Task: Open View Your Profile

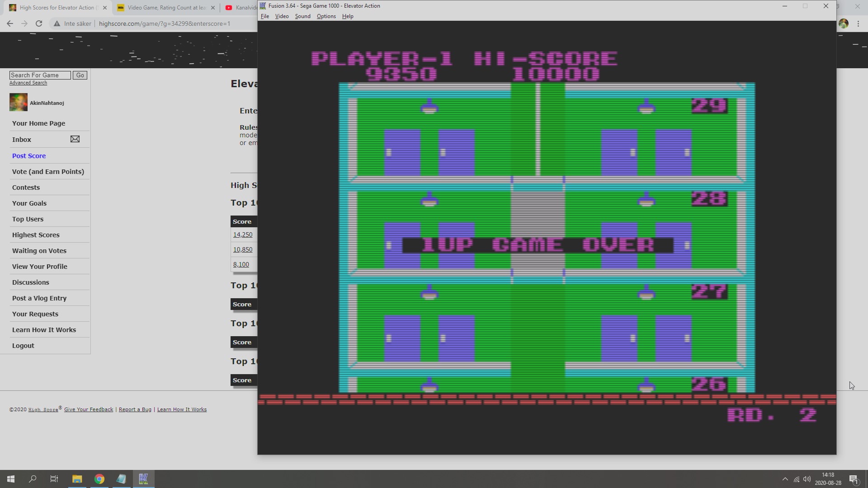Action: [40, 267]
